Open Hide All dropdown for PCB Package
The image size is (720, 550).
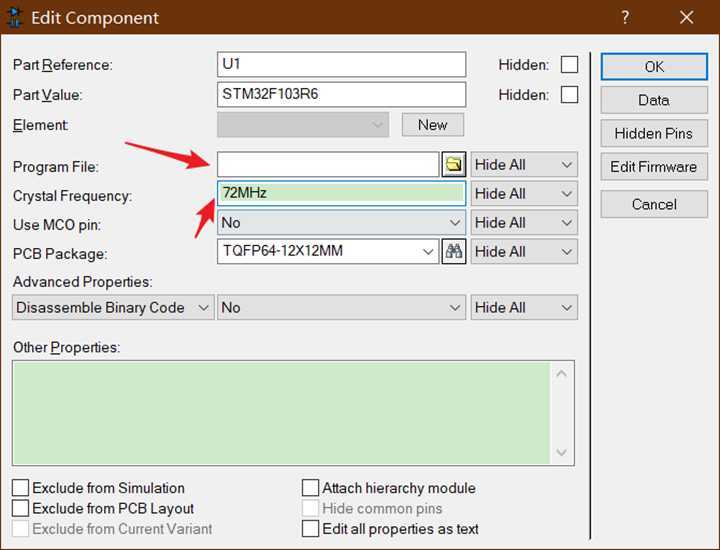point(524,252)
